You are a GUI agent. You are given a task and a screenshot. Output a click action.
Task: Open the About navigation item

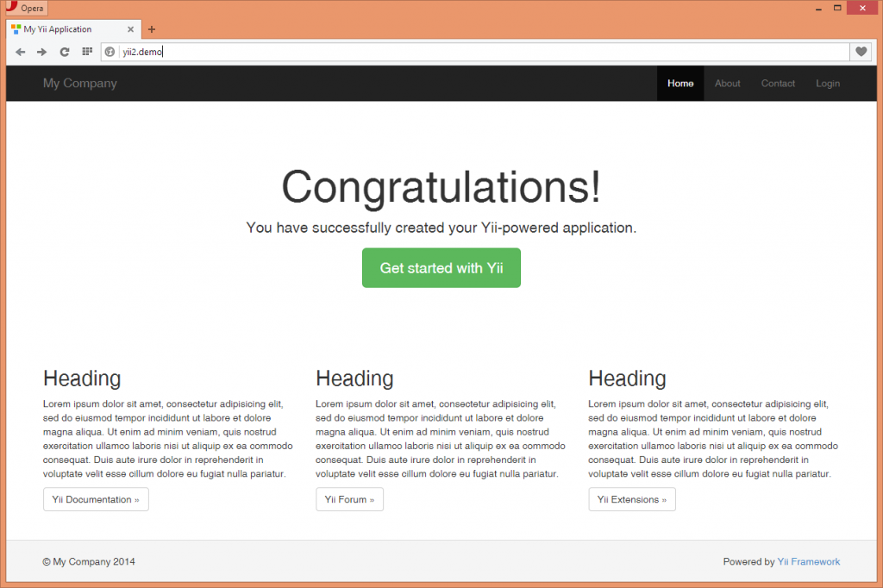pos(728,84)
